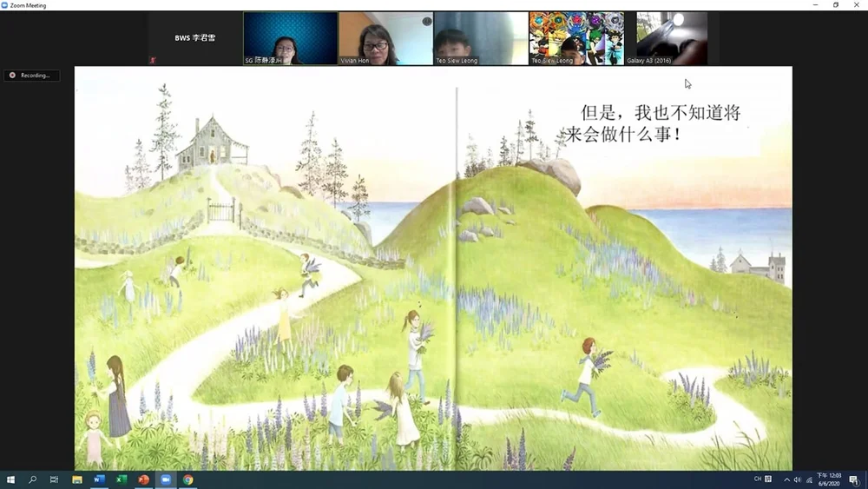Toggle the IME mode icon in tray

tap(768, 479)
